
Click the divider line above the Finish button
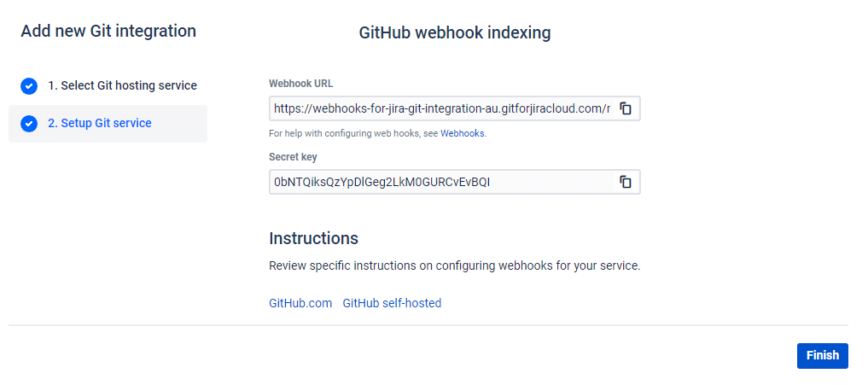point(428,325)
